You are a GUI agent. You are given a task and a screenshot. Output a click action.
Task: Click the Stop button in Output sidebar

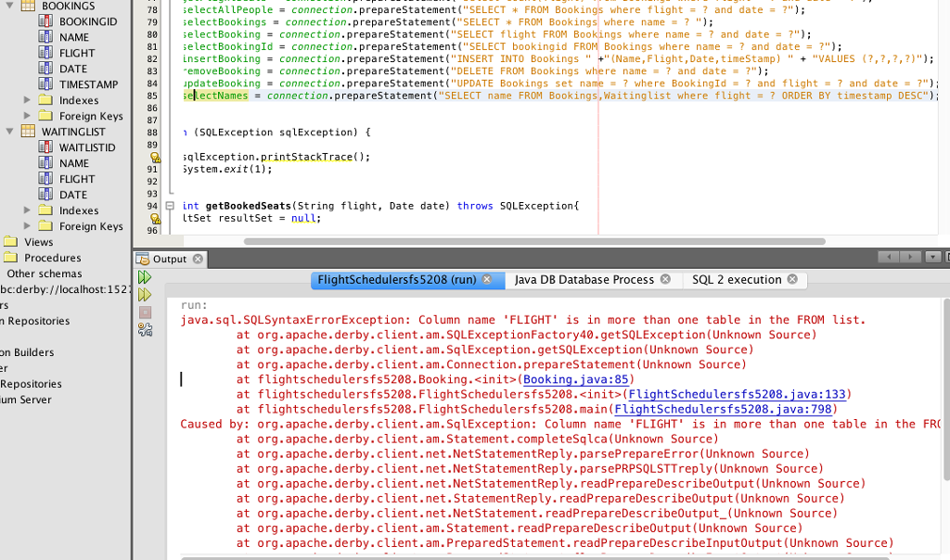click(145, 312)
